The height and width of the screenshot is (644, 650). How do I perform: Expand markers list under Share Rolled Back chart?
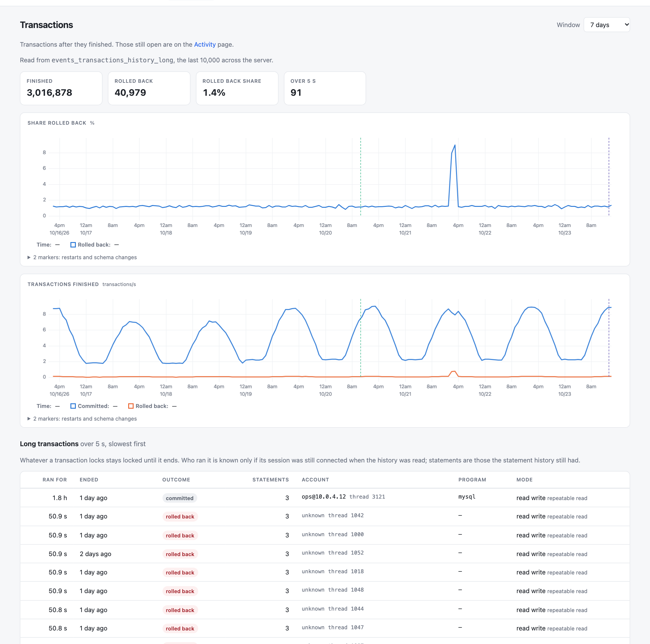tap(82, 257)
